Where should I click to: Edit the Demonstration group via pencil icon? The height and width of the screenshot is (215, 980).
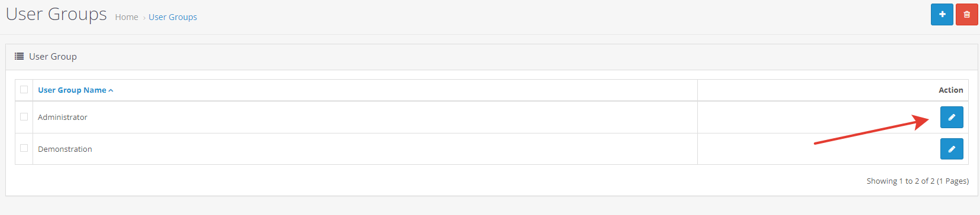(952, 149)
